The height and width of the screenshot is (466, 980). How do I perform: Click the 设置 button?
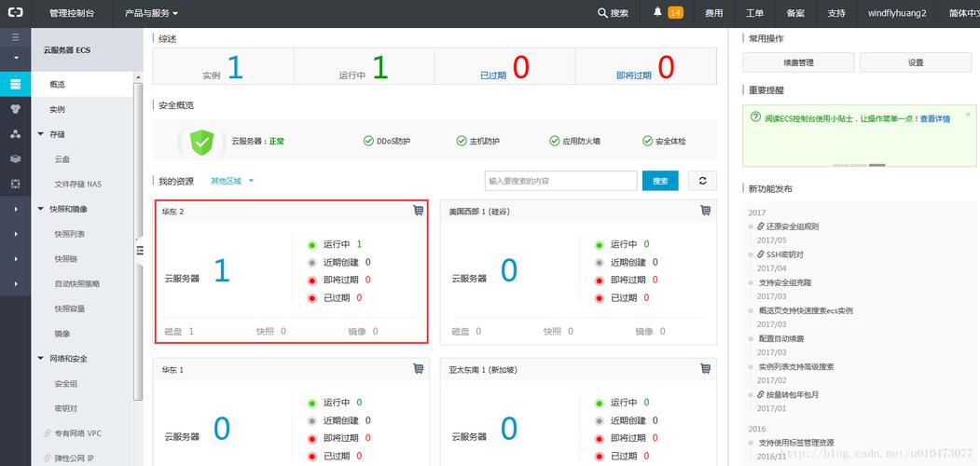916,62
